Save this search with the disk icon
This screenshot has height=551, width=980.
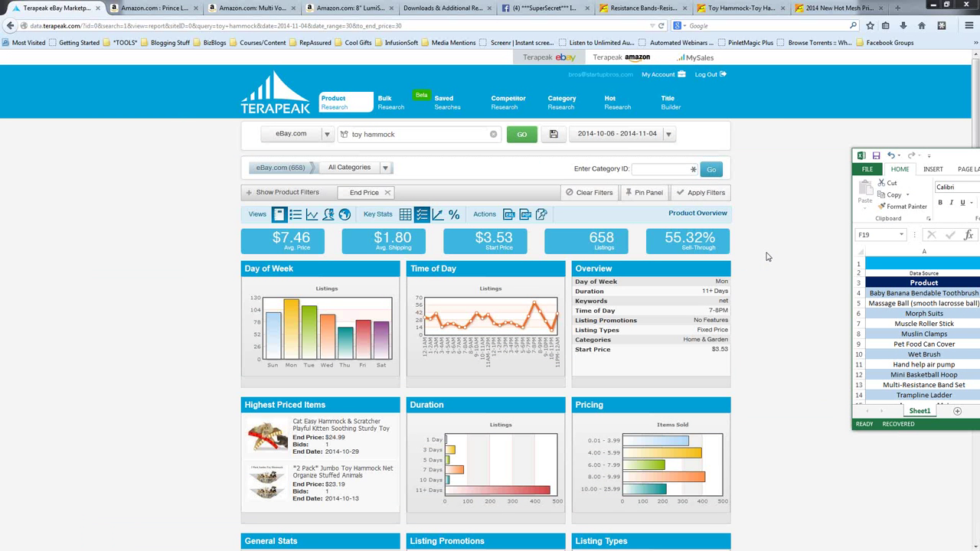pos(554,134)
